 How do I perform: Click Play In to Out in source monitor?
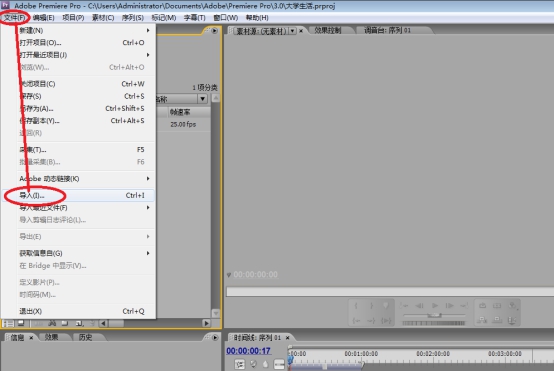(386, 320)
